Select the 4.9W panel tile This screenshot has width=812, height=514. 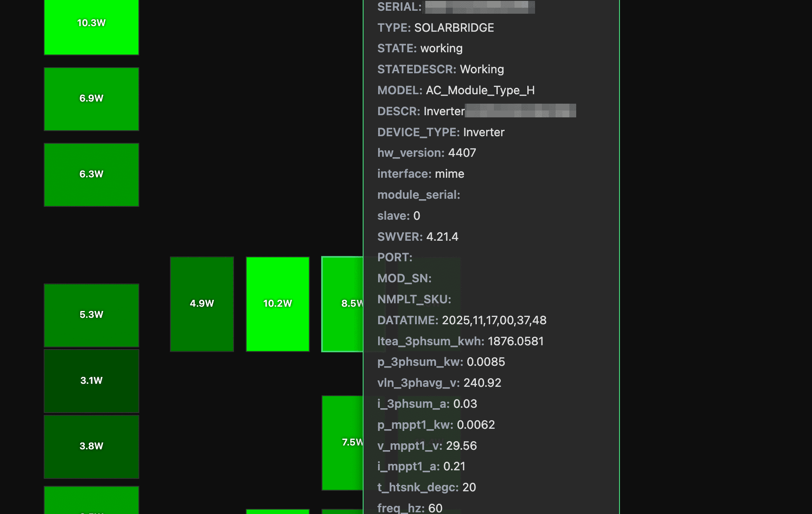coord(201,304)
